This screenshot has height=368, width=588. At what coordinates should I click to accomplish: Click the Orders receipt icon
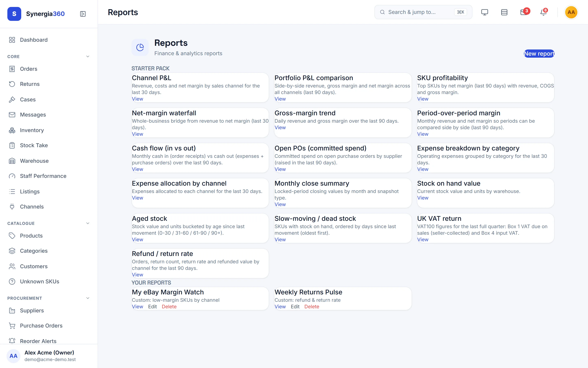pos(12,69)
